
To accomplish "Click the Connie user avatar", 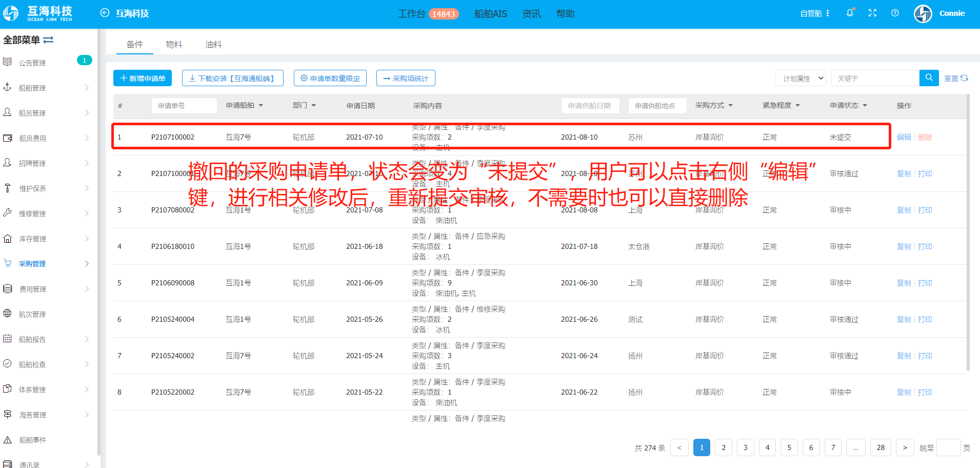I will [x=923, y=13].
